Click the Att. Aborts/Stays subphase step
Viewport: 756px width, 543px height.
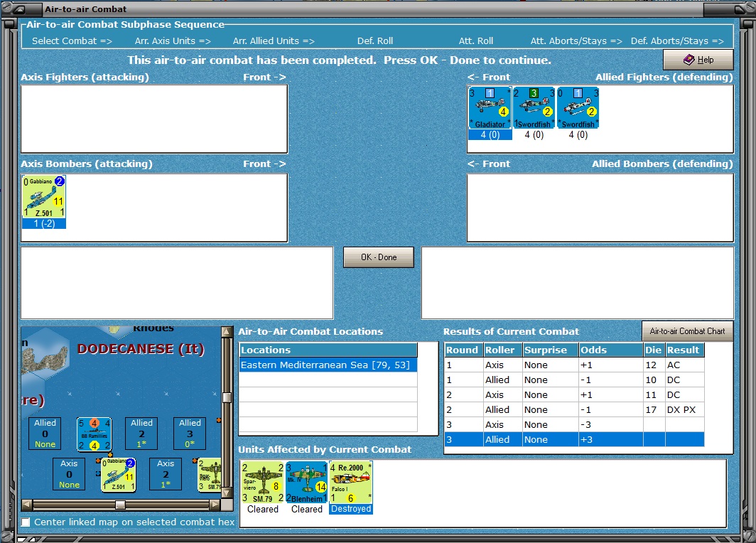pyautogui.click(x=576, y=41)
